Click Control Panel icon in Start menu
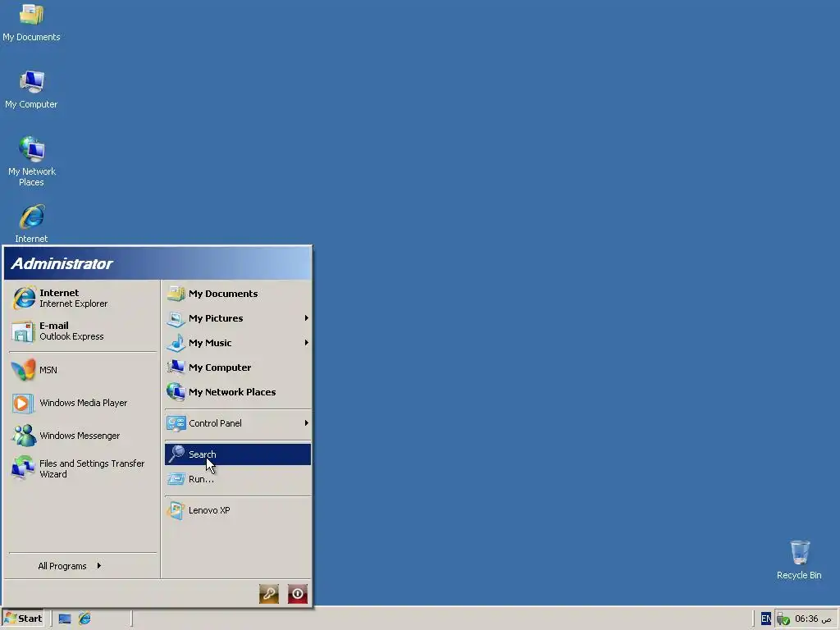840x630 pixels. tap(176, 423)
